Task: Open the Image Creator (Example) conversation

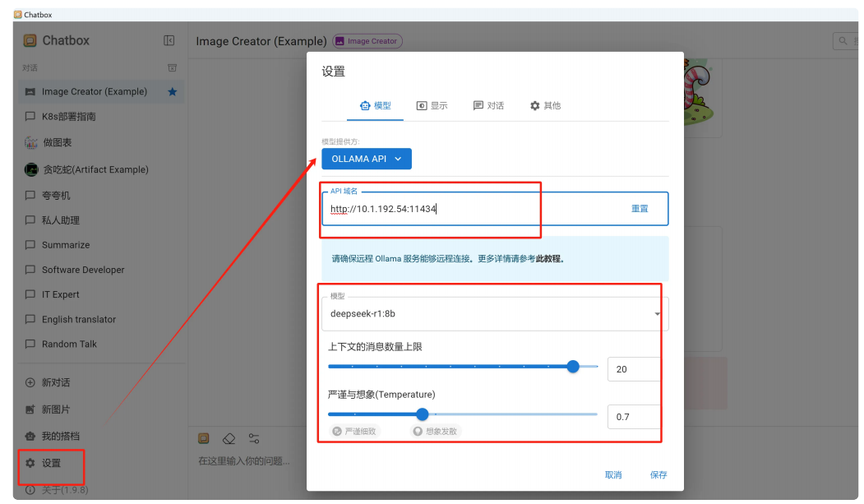Action: [x=101, y=91]
